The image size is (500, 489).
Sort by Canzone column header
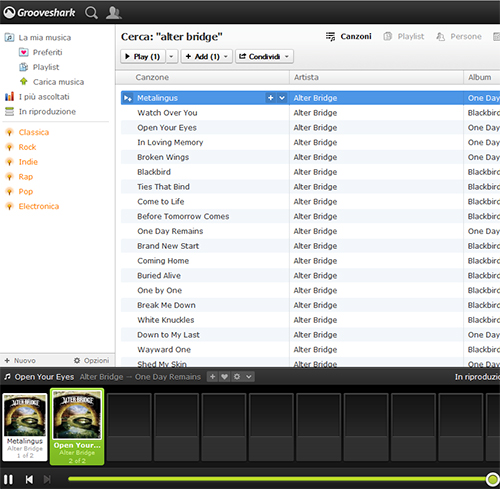(x=203, y=77)
